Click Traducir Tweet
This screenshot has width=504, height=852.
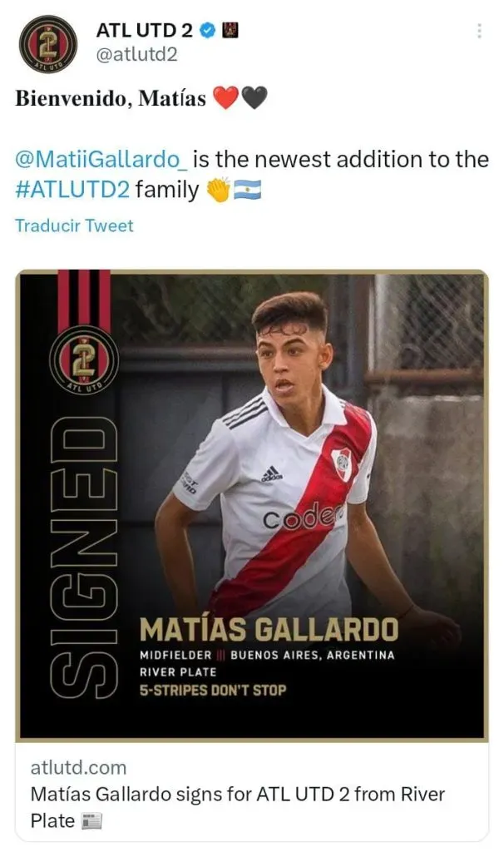click(74, 225)
